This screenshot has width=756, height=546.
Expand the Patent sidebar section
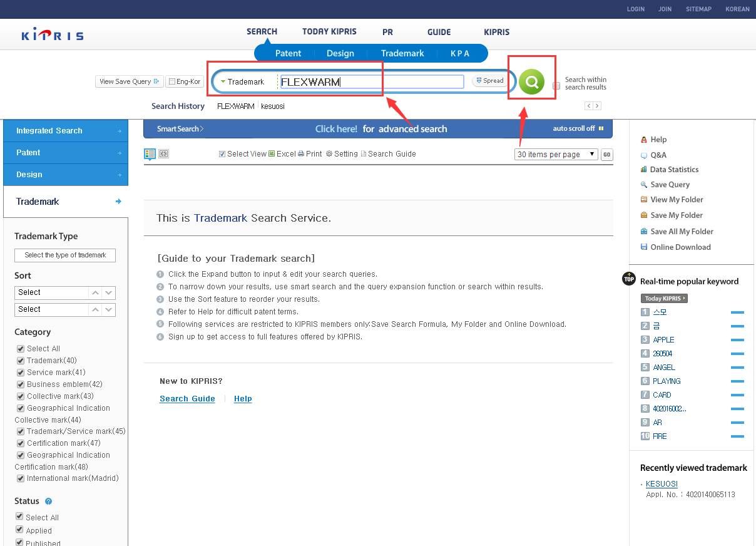66,153
